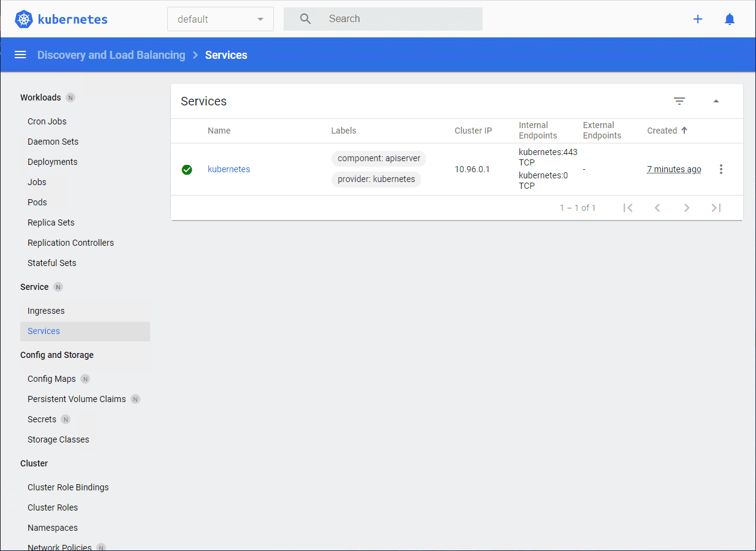The image size is (756, 551).
Task: Click the 10.96.0.1 cluster IP value
Action: pyautogui.click(x=472, y=169)
